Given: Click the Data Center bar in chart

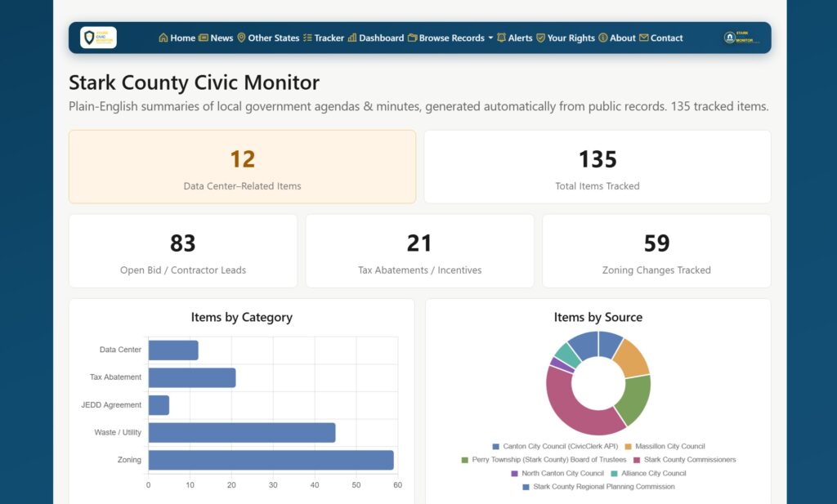Looking at the screenshot, I should point(173,350).
